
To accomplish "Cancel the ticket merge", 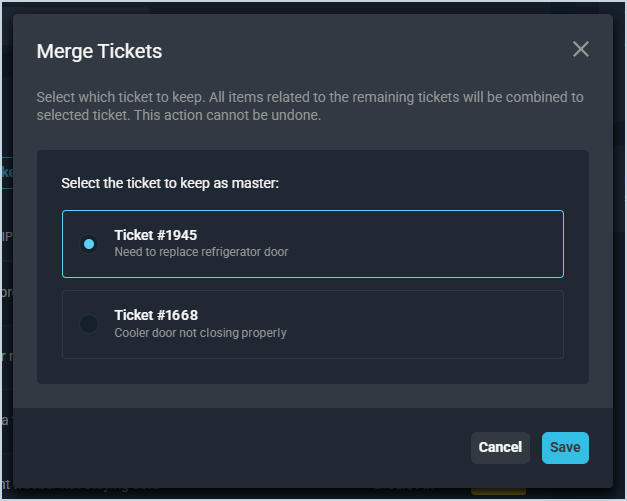I will 500,447.
